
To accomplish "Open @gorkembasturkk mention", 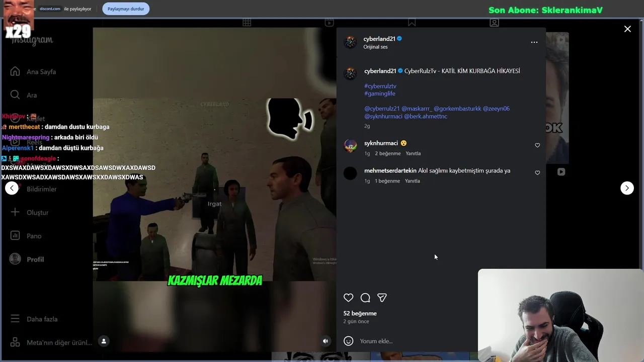I will point(457,109).
